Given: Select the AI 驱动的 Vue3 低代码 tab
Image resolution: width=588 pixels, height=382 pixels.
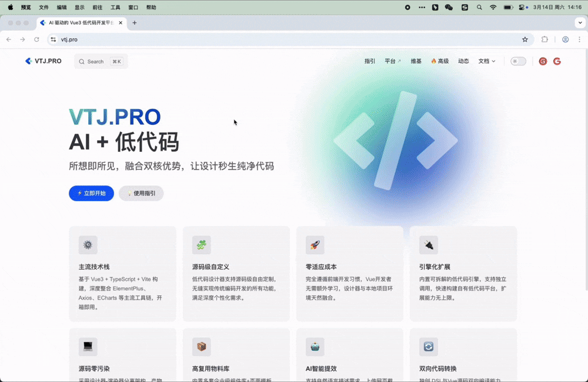Looking at the screenshot, I should click(81, 23).
